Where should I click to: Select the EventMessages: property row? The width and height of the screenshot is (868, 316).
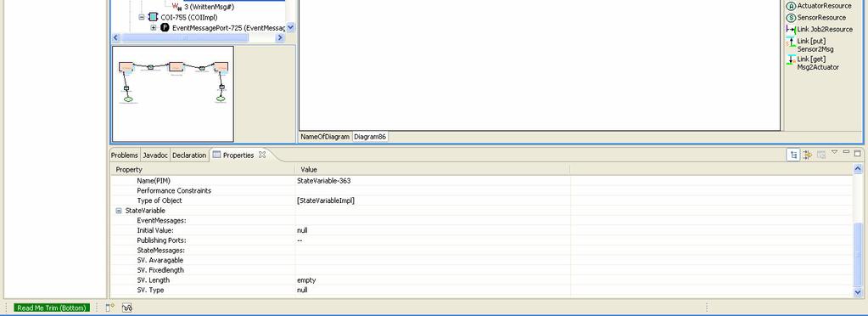pyautogui.click(x=482, y=221)
